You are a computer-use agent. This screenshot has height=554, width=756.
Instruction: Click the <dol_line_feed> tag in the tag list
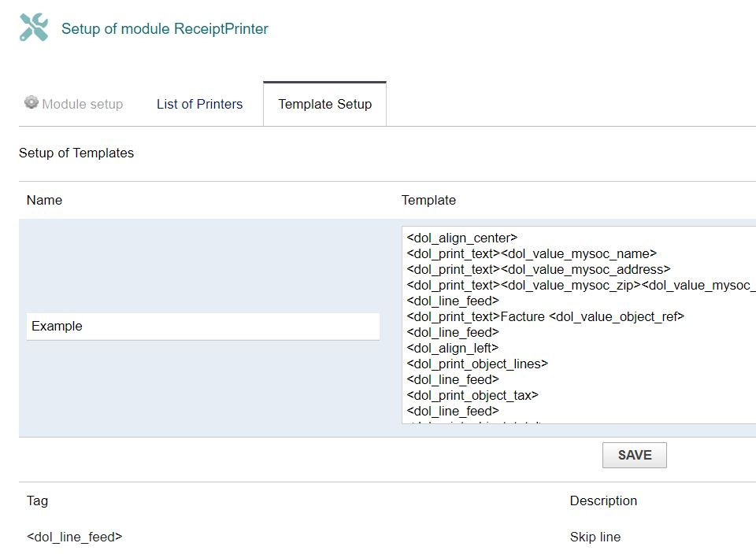point(74,537)
